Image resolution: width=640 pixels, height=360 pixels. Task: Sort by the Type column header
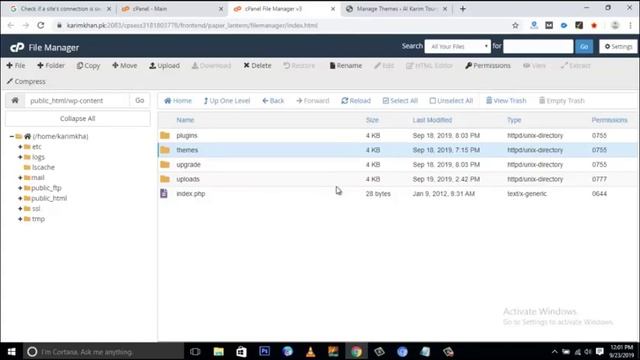(514, 120)
